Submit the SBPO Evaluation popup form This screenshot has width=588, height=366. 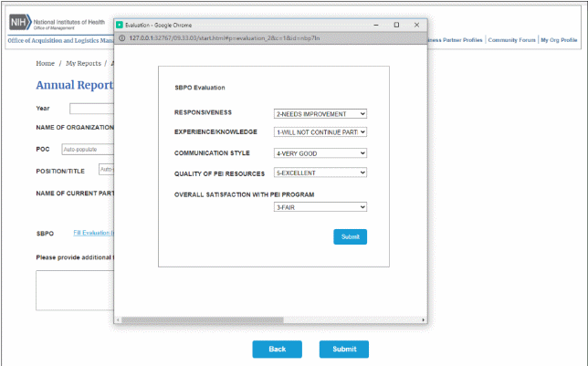click(x=350, y=236)
